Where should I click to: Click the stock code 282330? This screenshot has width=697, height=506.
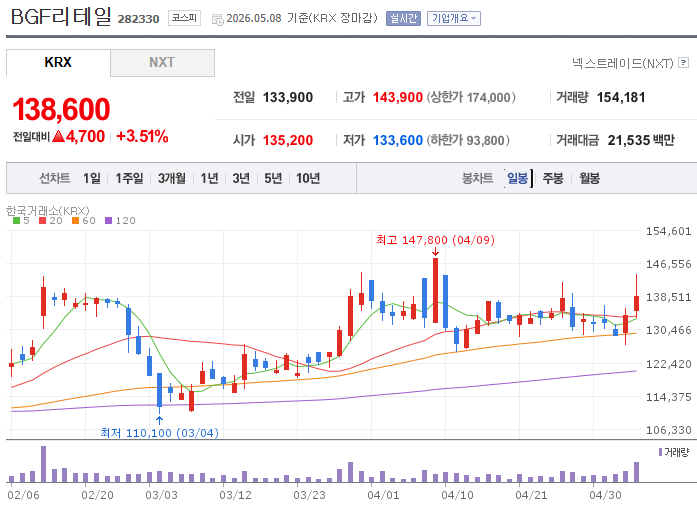[x=138, y=19]
